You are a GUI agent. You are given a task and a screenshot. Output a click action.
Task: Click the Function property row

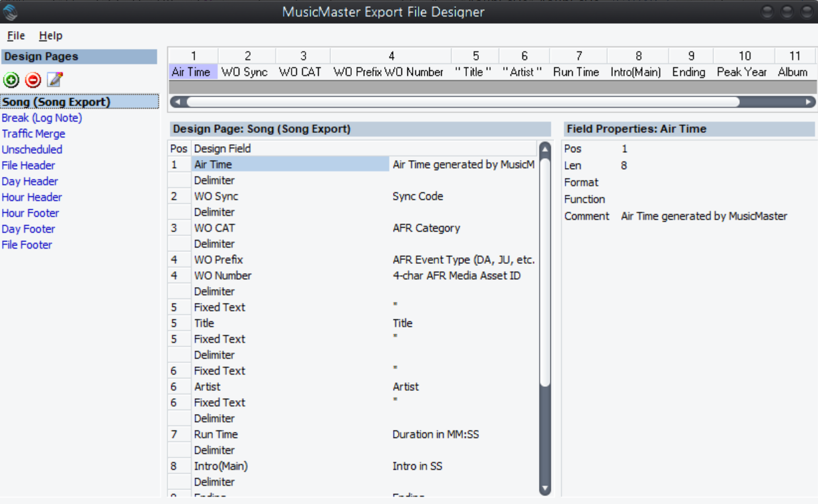689,199
